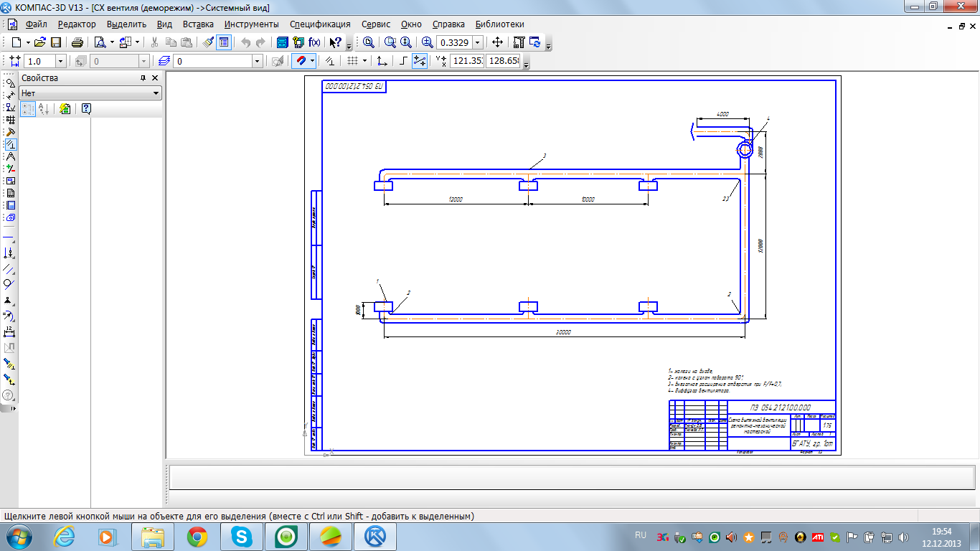Expand the Grid settings dropdown arrow
Screen dimensions: 980x551
pyautogui.click(x=364, y=62)
